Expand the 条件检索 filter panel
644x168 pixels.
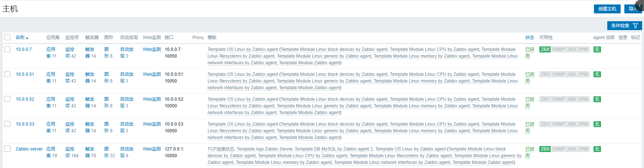pos(624,26)
